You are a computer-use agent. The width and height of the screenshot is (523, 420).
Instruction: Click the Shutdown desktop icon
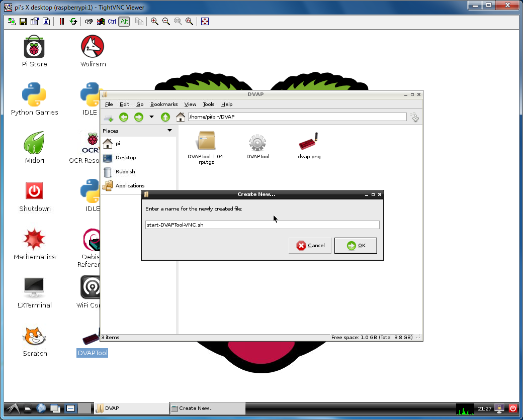click(34, 196)
